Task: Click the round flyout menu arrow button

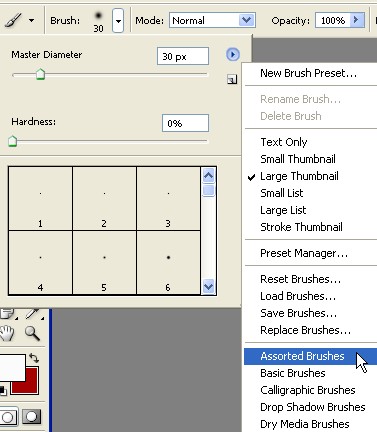Action: tap(233, 54)
